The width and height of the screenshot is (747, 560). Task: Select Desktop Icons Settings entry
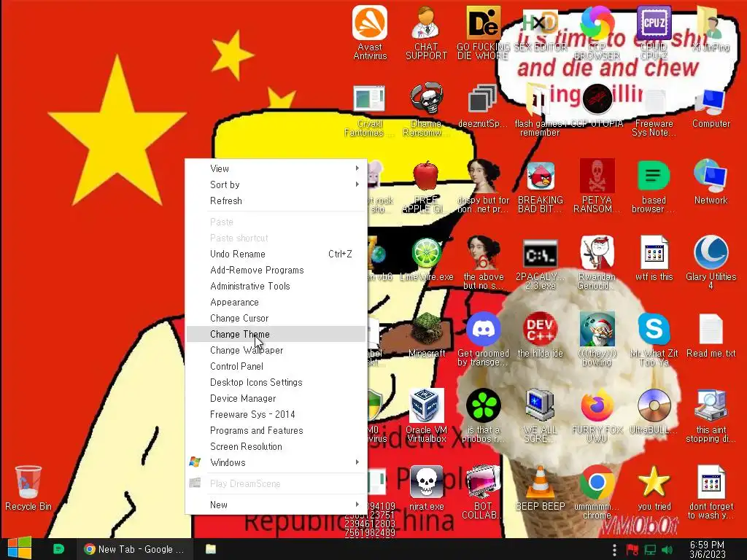[276, 382]
